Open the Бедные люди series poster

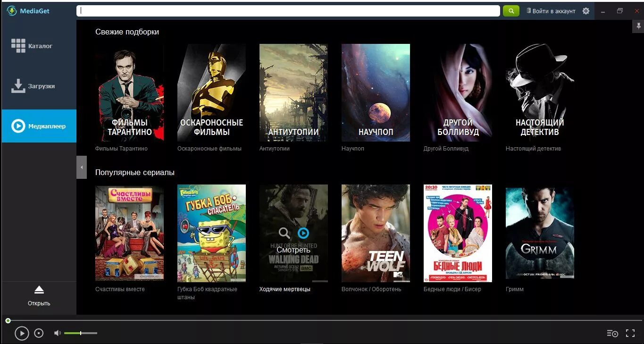click(x=458, y=233)
